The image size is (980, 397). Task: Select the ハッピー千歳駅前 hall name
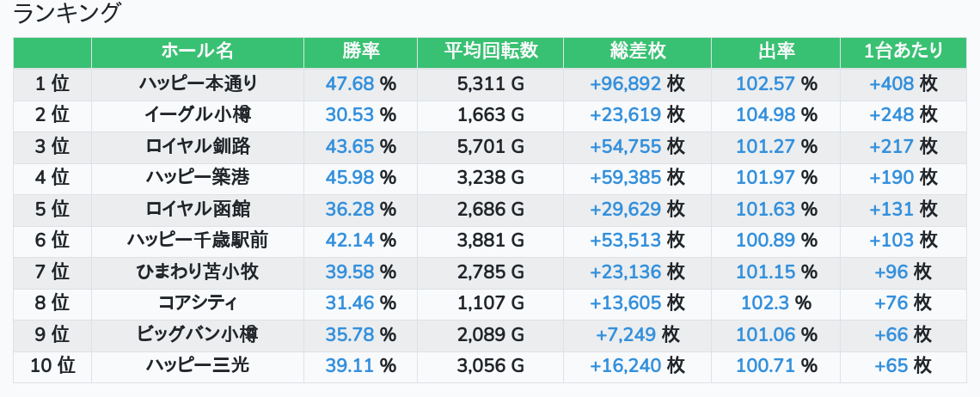click(x=197, y=241)
